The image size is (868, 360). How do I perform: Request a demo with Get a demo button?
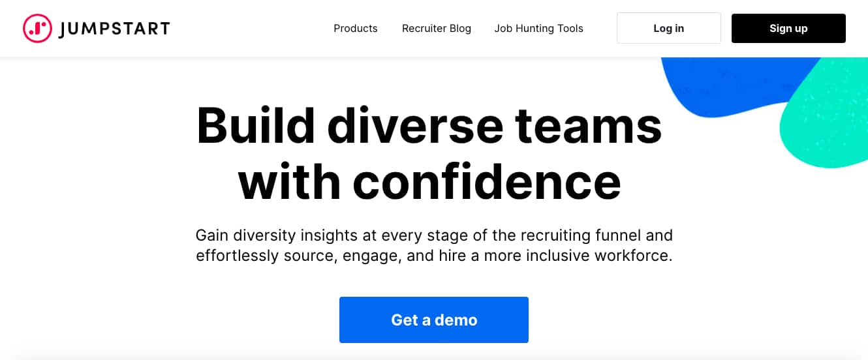(x=434, y=320)
